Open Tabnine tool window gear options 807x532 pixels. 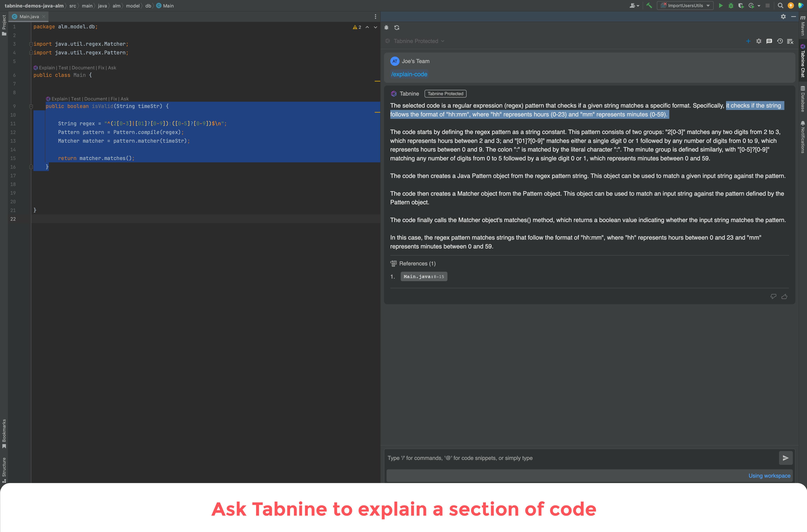[783, 17]
